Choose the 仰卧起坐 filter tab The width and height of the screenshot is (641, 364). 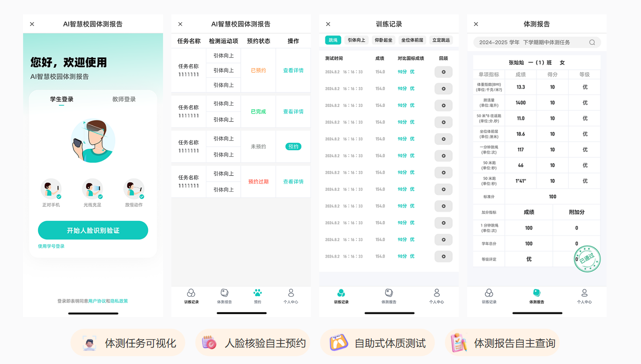point(383,40)
